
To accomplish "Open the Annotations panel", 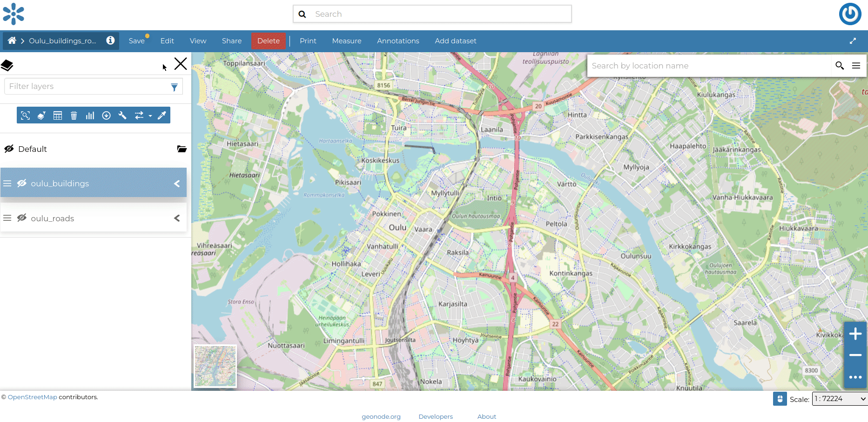I will coord(398,41).
